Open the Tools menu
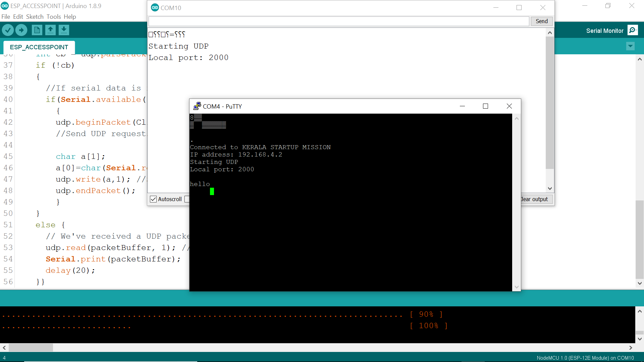The image size is (644, 362). pos(54,17)
